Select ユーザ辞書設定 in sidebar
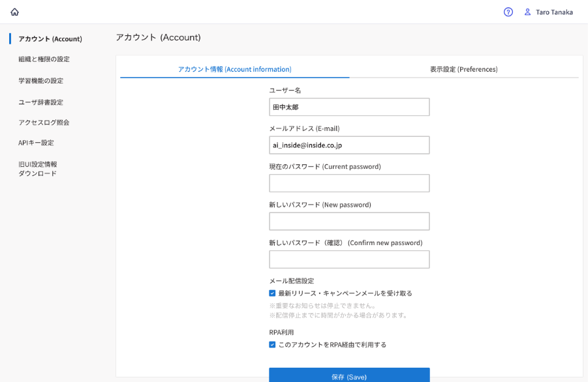This screenshot has height=382, width=588. 40,102
